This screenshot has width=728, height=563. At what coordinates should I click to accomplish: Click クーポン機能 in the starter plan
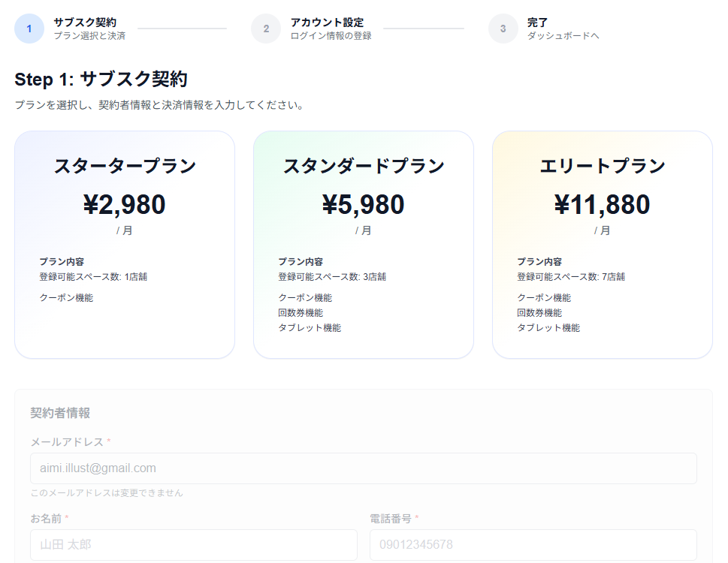point(66,298)
